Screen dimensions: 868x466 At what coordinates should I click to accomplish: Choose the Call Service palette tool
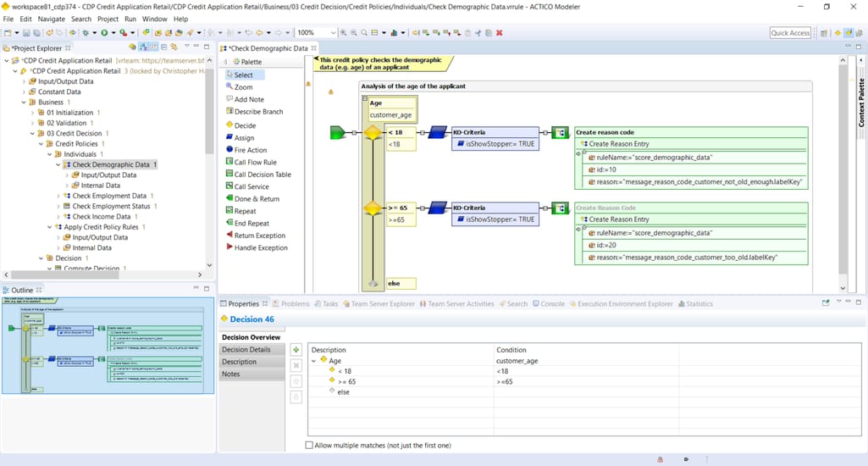(x=247, y=186)
